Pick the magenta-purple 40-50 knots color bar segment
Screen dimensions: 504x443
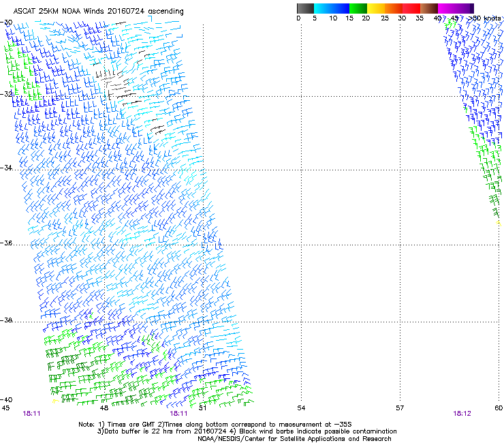[456, 8]
